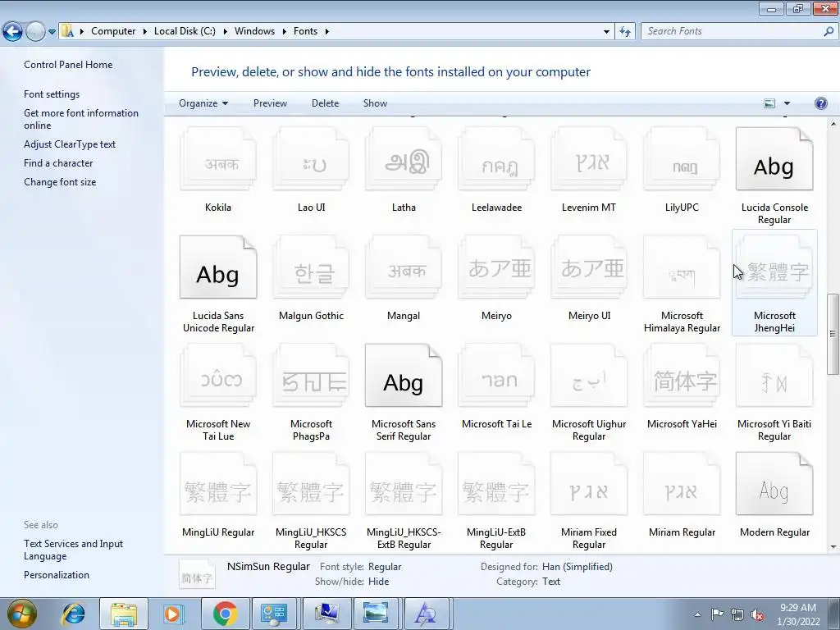Select the Microsoft Himalaya Regular icon

(x=682, y=267)
